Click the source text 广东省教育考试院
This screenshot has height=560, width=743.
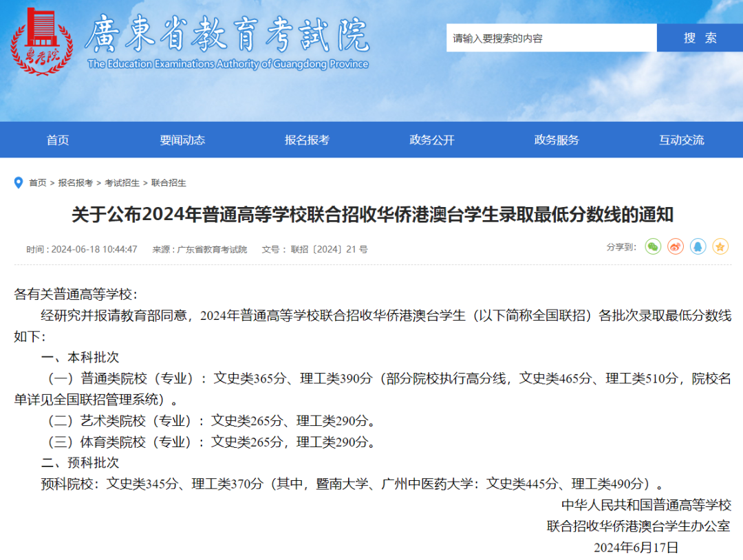(x=212, y=249)
